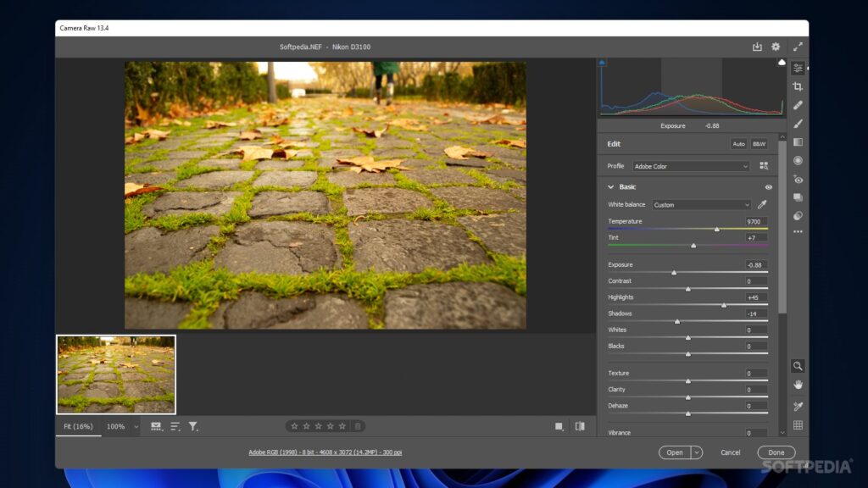Select the Healing tool in the right toolbar

pos(798,104)
